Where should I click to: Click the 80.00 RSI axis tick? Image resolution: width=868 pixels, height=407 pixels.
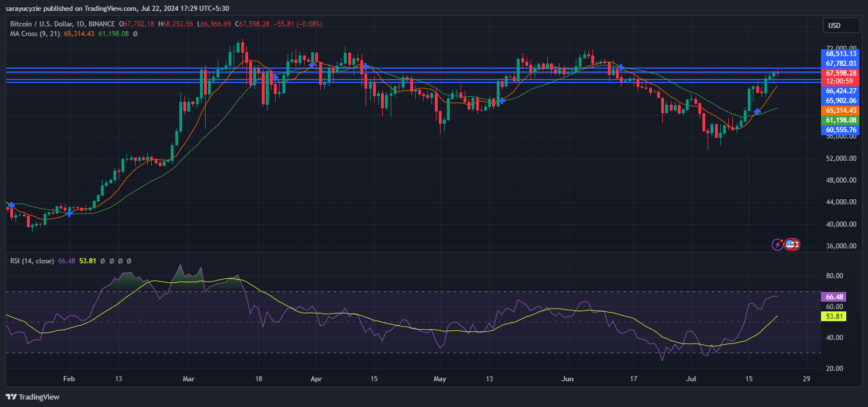pos(835,276)
